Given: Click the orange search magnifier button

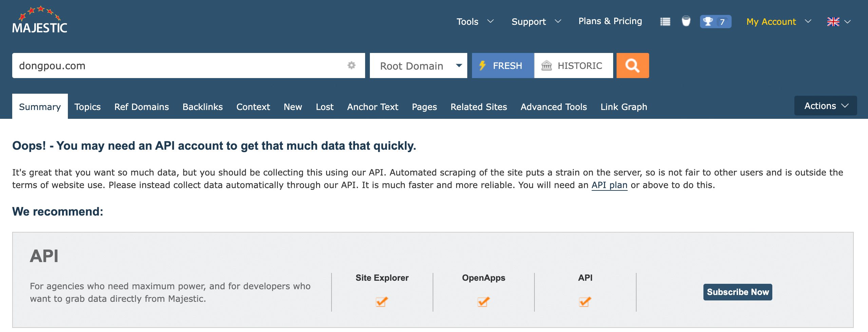Looking at the screenshot, I should point(632,66).
